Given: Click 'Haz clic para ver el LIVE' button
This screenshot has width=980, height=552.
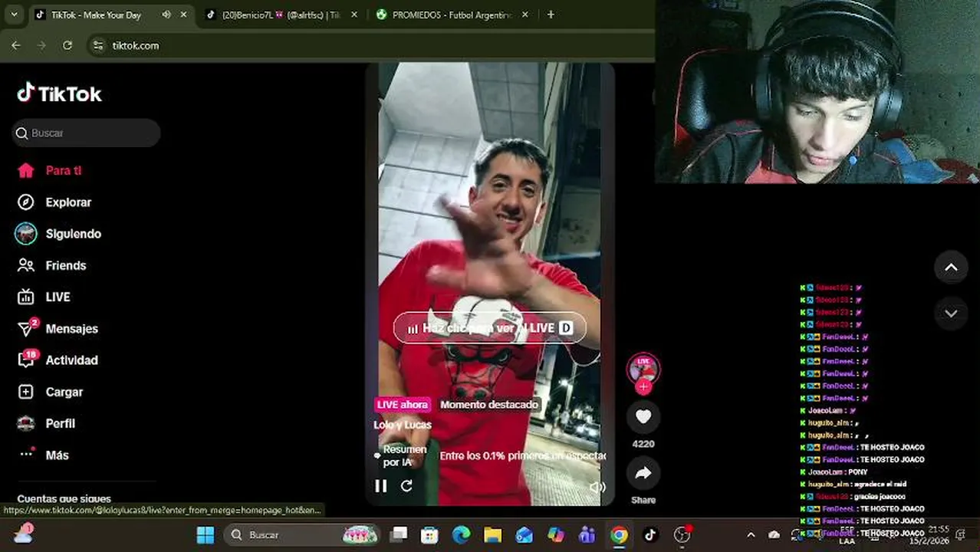Looking at the screenshot, I should [x=490, y=328].
